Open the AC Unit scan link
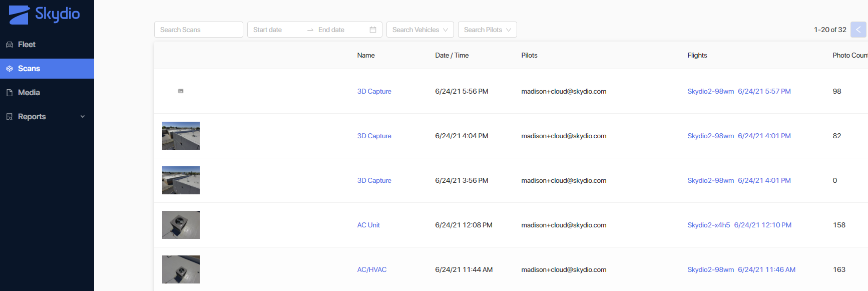Image resolution: width=868 pixels, height=291 pixels. coord(368,225)
